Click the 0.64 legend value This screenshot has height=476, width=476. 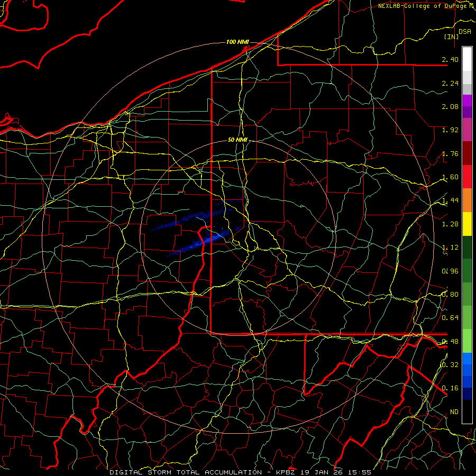coord(450,318)
